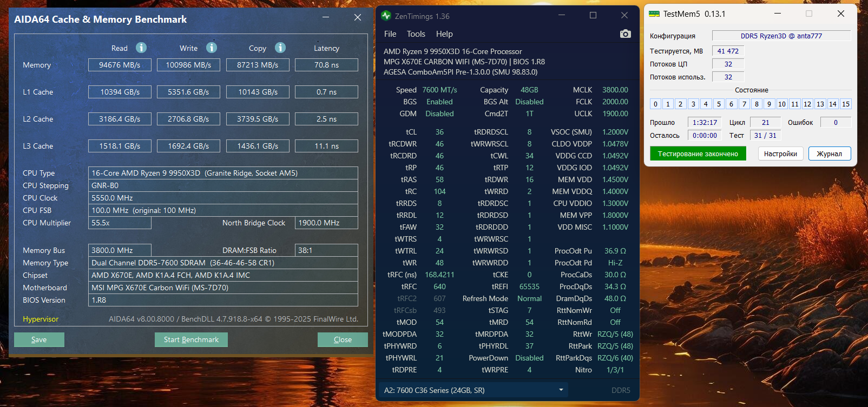Image resolution: width=868 pixels, height=407 pixels.
Task: Select thread cell 7 in Состояние row
Action: pos(744,104)
